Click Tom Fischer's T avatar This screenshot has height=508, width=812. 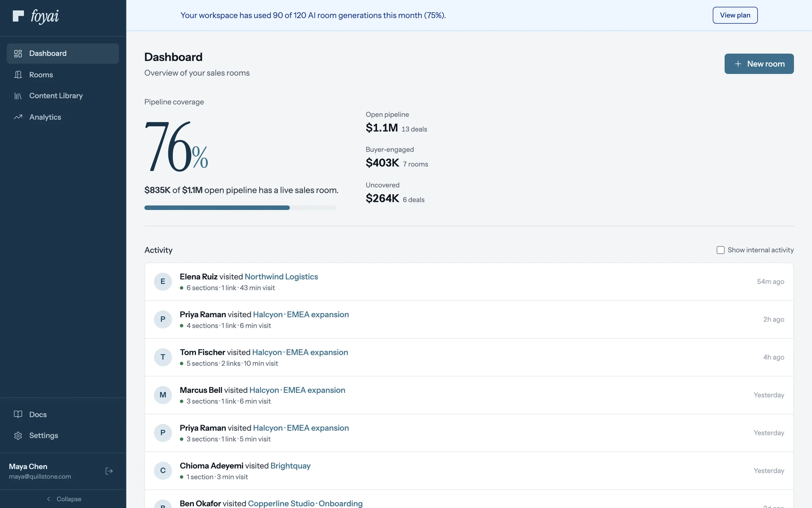click(163, 357)
